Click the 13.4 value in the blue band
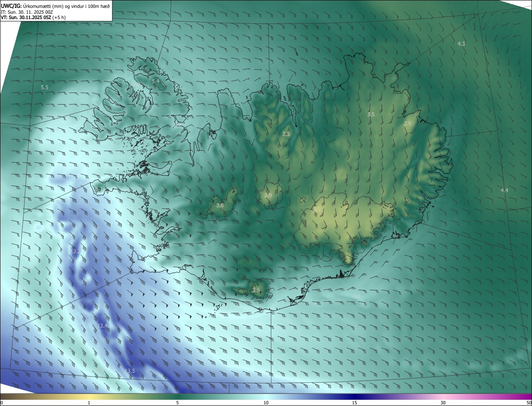The height and width of the screenshot is (406, 532). 103,326
